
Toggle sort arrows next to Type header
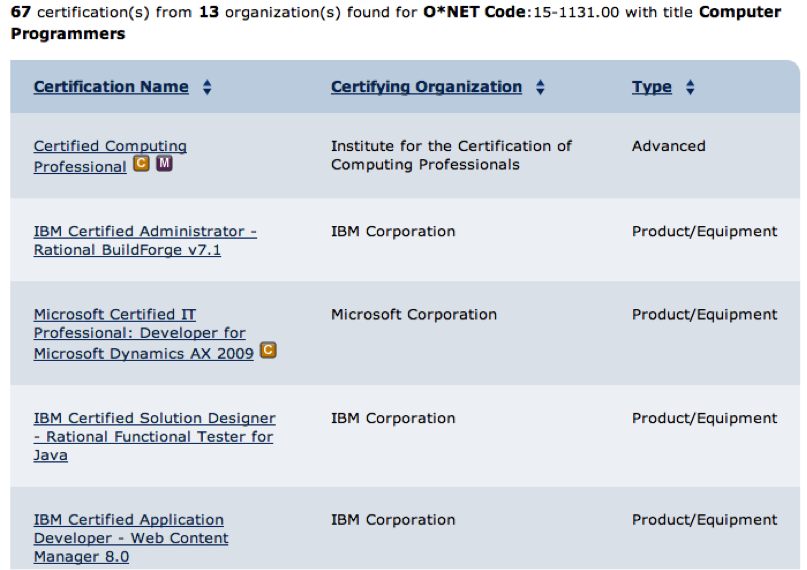tap(690, 87)
